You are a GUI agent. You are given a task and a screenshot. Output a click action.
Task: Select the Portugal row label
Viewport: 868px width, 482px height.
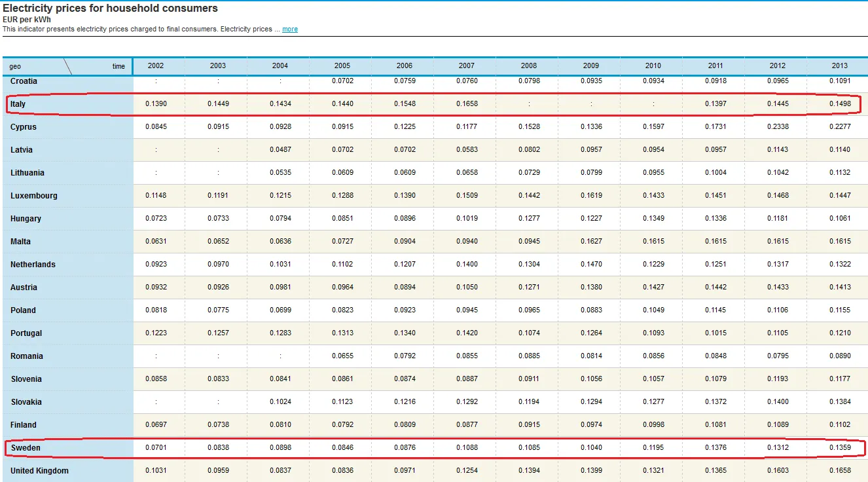coord(26,333)
